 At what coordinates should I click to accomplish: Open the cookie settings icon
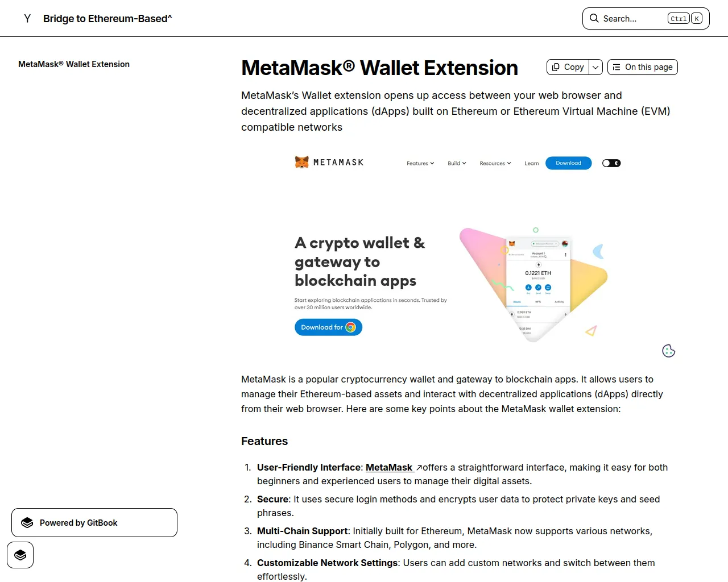(x=669, y=351)
